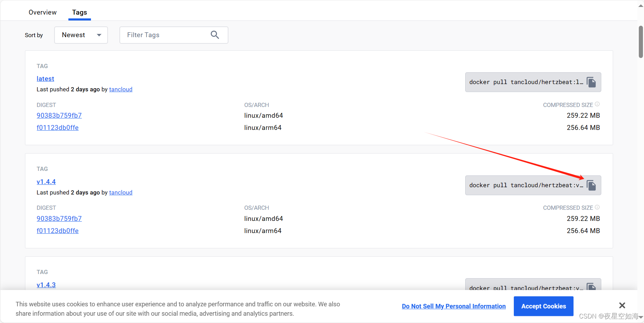The height and width of the screenshot is (323, 644).
Task: Open the v1.4.4 tag details
Action: click(46, 182)
